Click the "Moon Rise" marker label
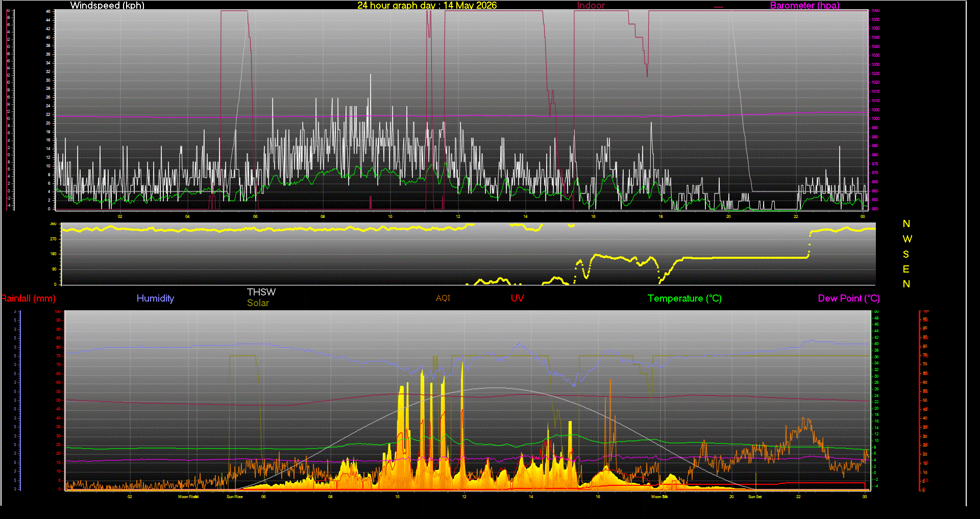Image resolution: width=980 pixels, height=519 pixels. 187,497
